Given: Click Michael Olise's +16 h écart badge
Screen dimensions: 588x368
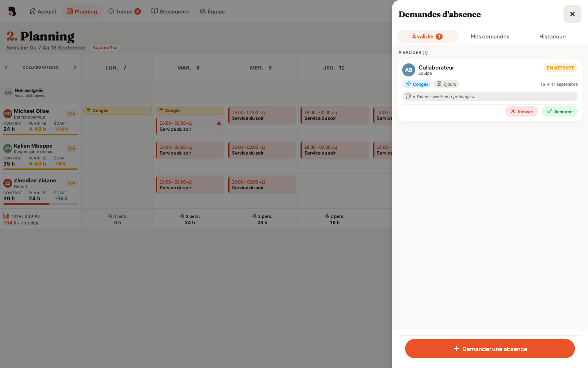Looking at the screenshot, I should point(62,129).
